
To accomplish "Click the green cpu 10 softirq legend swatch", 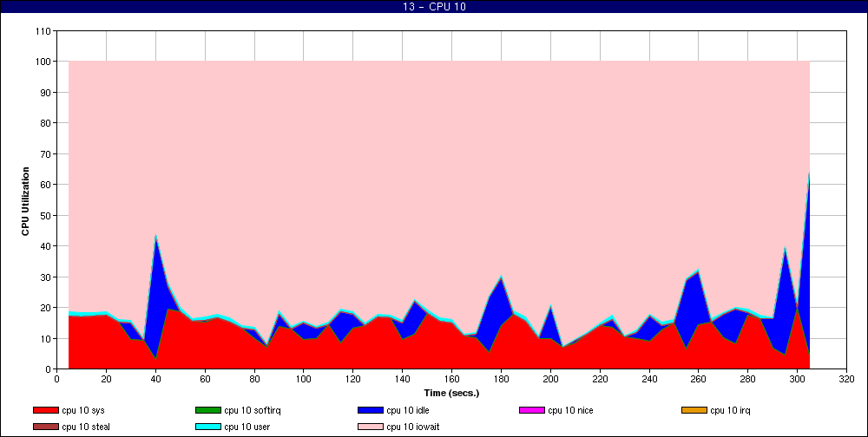I will click(x=207, y=410).
